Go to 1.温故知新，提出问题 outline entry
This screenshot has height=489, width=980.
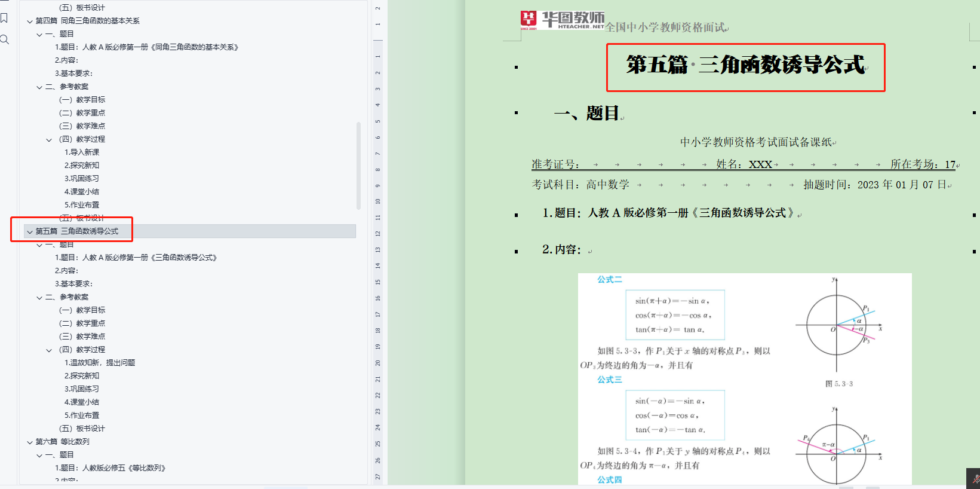(x=99, y=363)
